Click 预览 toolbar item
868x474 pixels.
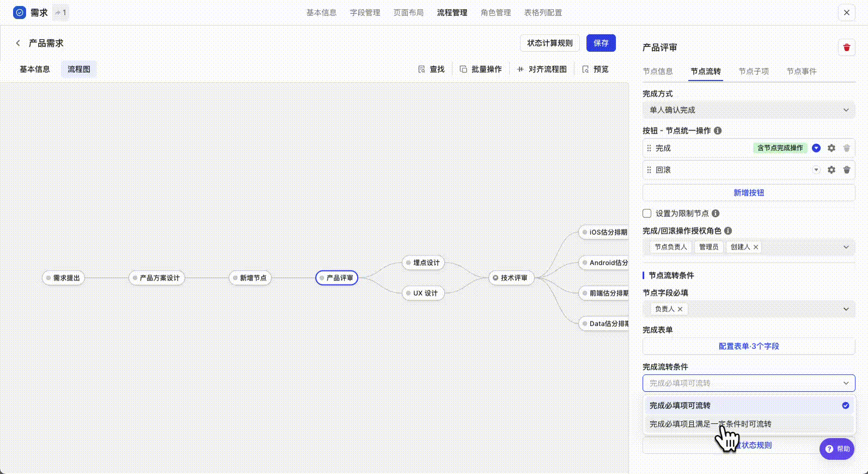pyautogui.click(x=596, y=69)
